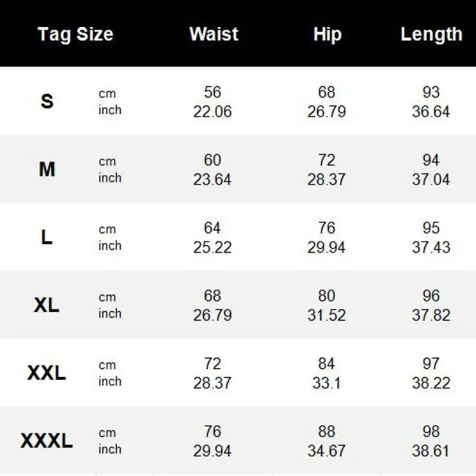Click the 34.67 inch hip value
The width and height of the screenshot is (476, 476).
327,451
